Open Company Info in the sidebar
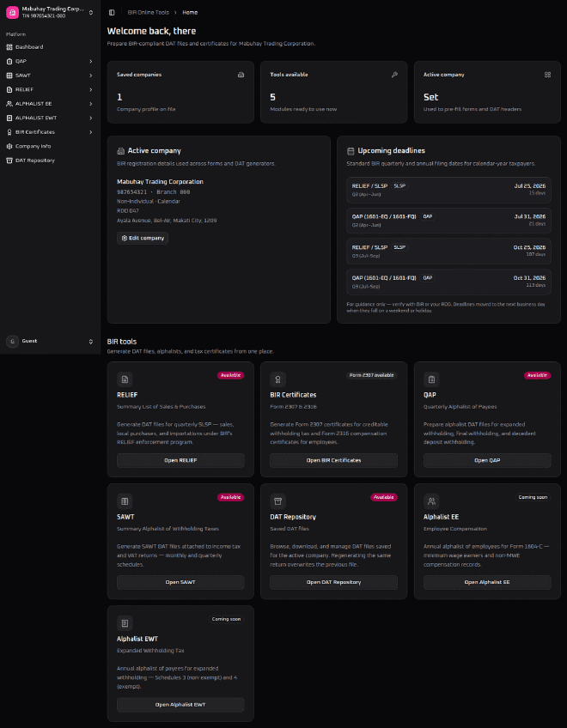Viewport: 567px width, 728px height. point(50,146)
